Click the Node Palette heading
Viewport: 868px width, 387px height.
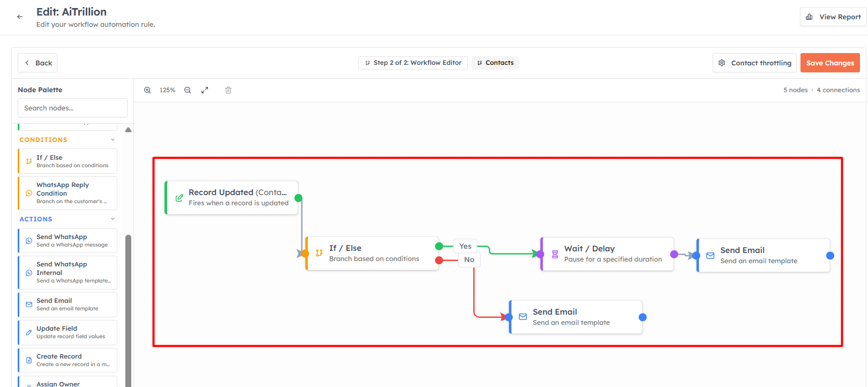coord(40,90)
